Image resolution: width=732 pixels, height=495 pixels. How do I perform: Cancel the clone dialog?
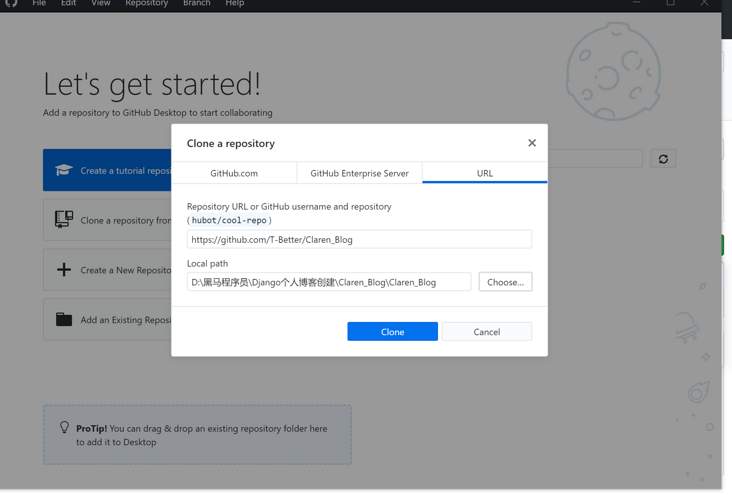(486, 331)
